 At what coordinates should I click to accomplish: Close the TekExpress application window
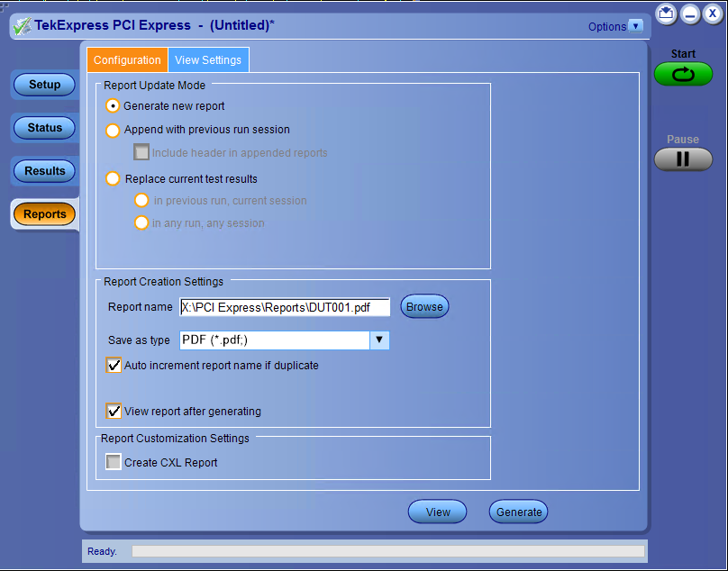point(713,14)
